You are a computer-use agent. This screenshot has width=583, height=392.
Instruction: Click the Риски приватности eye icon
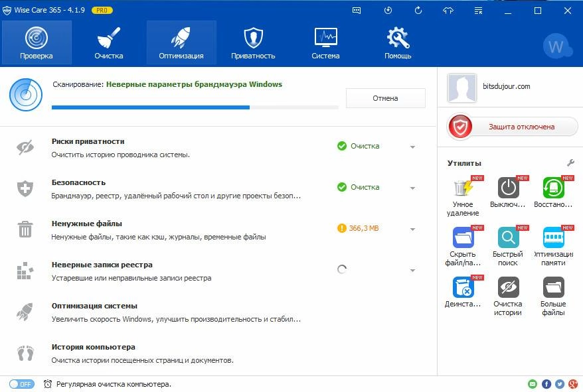point(25,147)
